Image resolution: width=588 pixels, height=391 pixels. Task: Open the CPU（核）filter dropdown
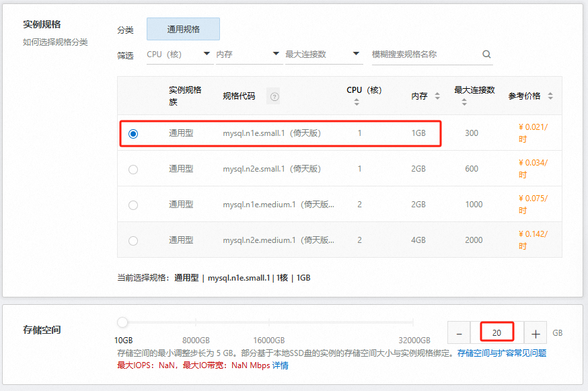click(x=180, y=55)
